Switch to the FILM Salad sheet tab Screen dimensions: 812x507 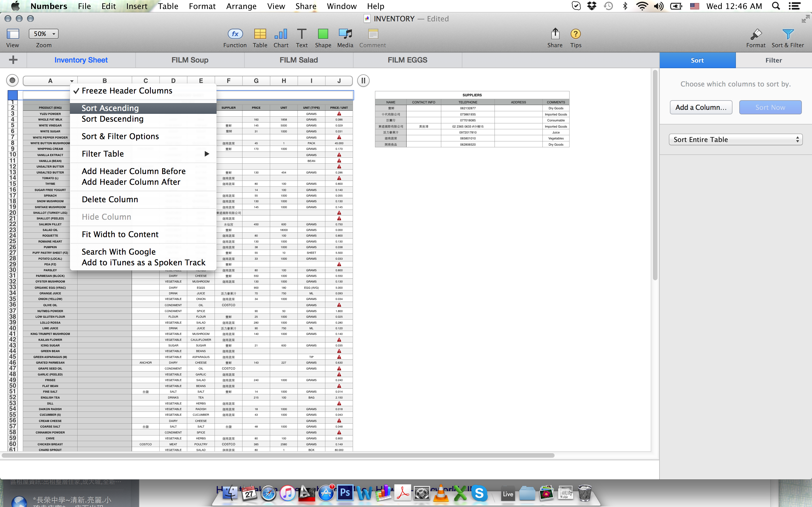(x=299, y=60)
